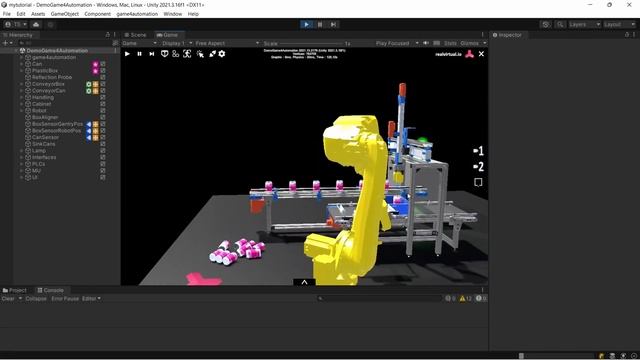Viewport: 640px width, 360px height.
Task: Select the SinkCans object in Hierarchy
Action: 43,144
